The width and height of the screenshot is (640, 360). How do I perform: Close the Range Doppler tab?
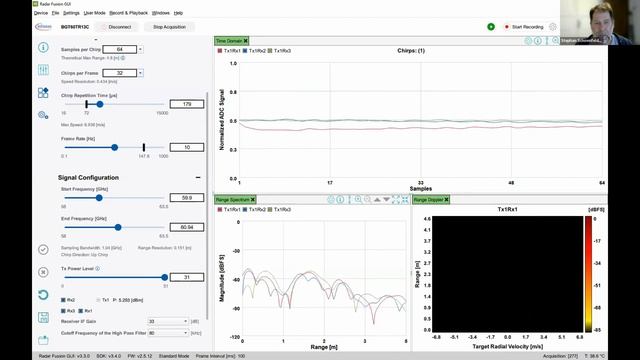click(447, 200)
